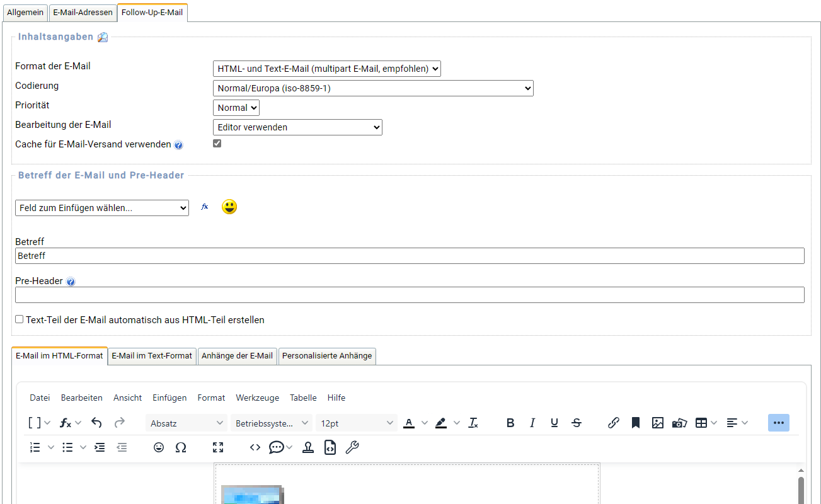The width and height of the screenshot is (821, 504).
Task: Switch the editor to fullscreen mode
Action: click(x=218, y=447)
